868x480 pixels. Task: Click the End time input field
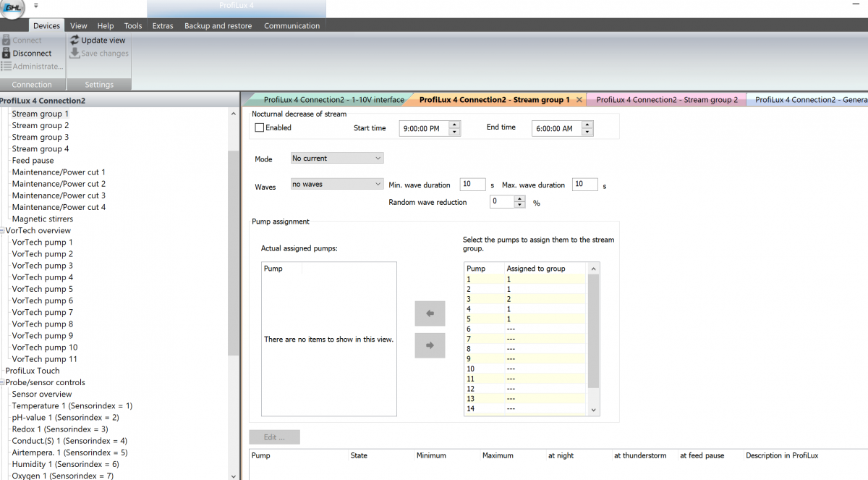pyautogui.click(x=557, y=128)
